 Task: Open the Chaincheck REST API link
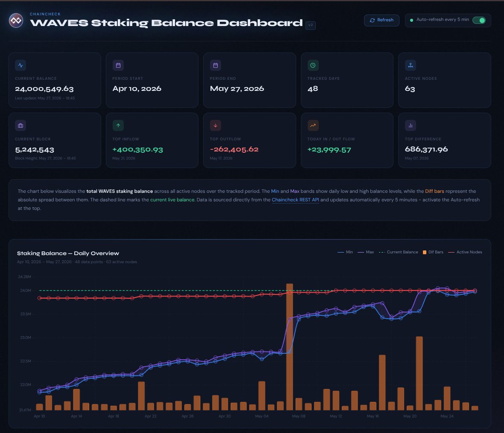pyautogui.click(x=295, y=200)
